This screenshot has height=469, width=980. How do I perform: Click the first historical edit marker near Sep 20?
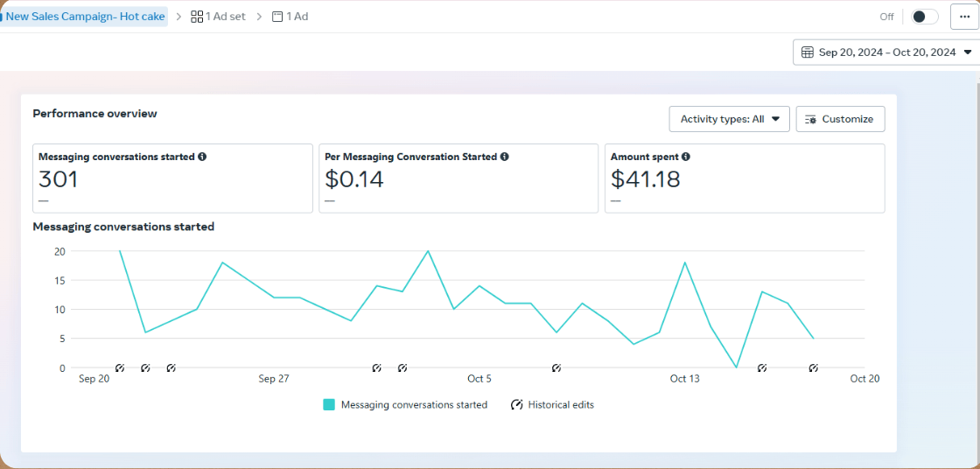[120, 368]
